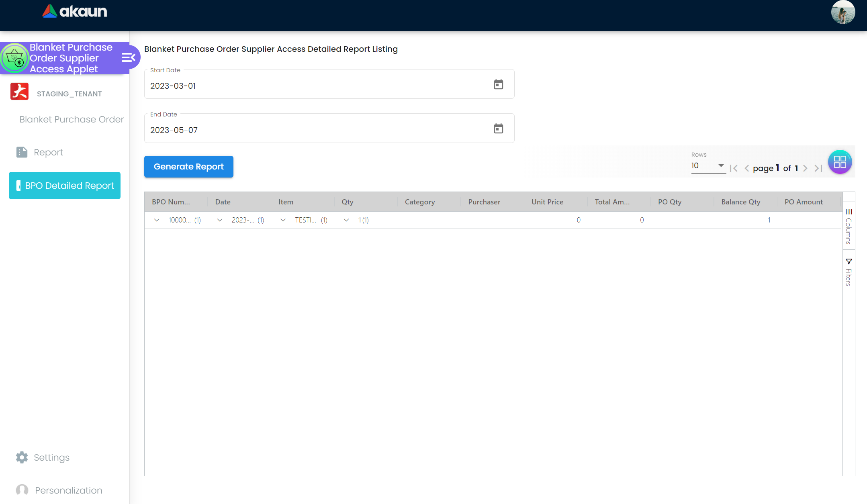Open the End Date calendar picker
Screen dimensions: 867x504
(498, 129)
